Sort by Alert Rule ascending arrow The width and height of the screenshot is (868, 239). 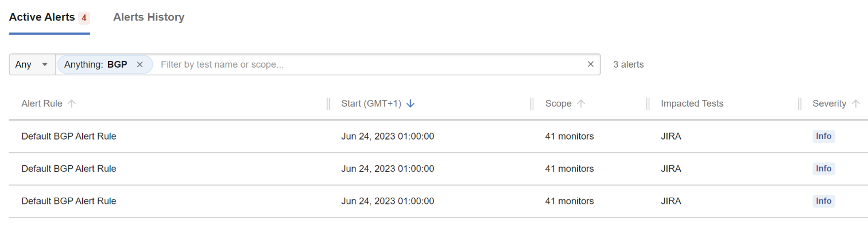click(72, 103)
